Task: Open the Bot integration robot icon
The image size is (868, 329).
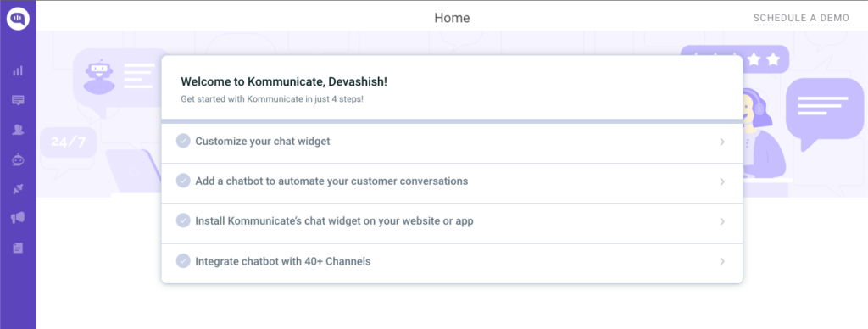Action: 18,159
